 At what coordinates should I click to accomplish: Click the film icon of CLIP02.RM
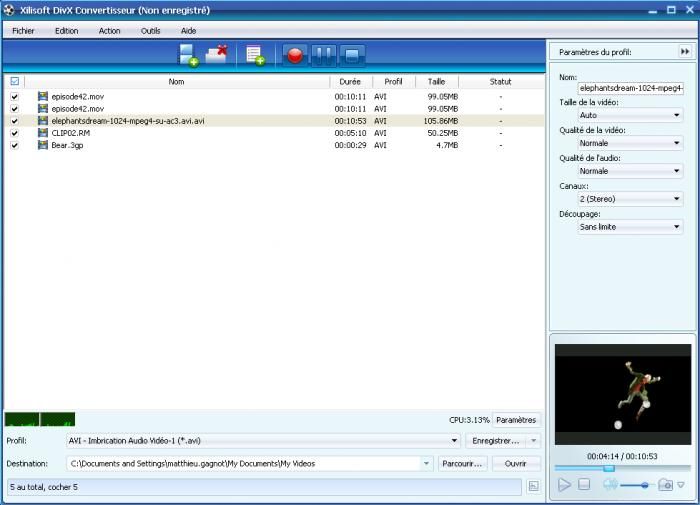(43, 133)
